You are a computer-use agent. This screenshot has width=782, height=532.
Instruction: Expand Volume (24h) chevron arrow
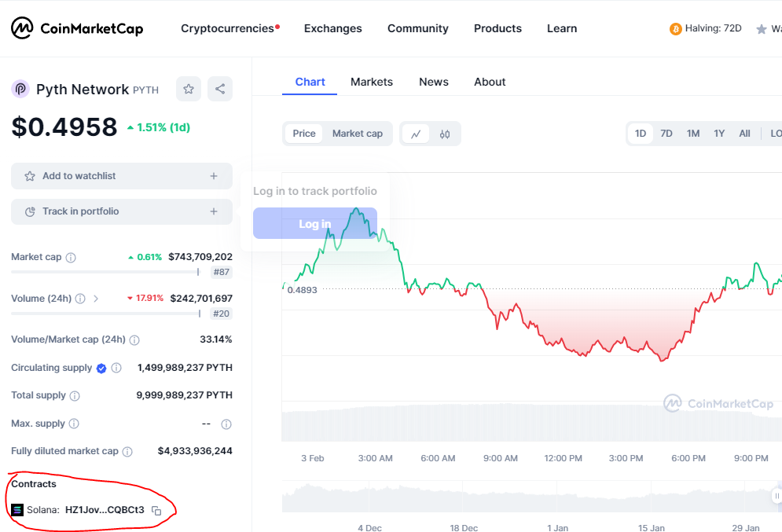coord(96,299)
